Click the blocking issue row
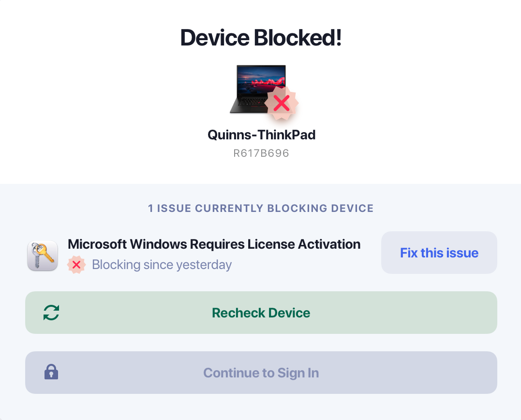The height and width of the screenshot is (420, 521). [203, 254]
